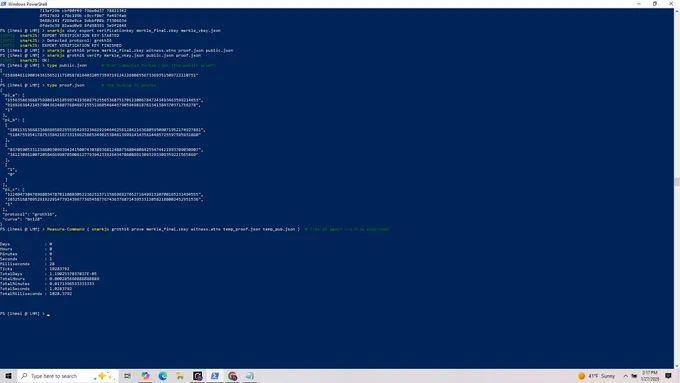Click the "pi_c" key line
The width and height of the screenshot is (680, 383).
pos(13,190)
